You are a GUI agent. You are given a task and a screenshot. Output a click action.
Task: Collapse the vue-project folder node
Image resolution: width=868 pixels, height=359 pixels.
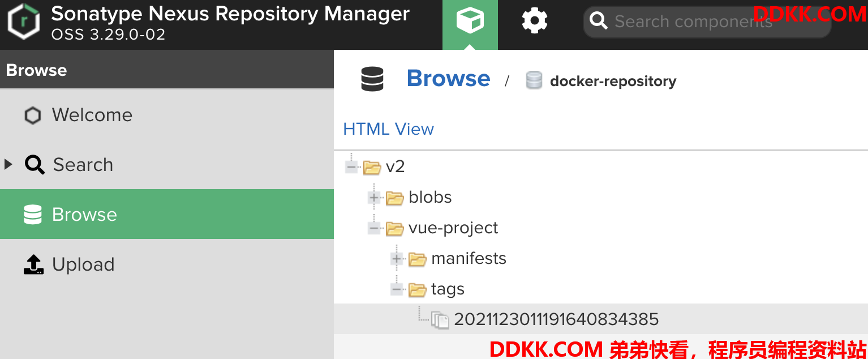pos(374,228)
